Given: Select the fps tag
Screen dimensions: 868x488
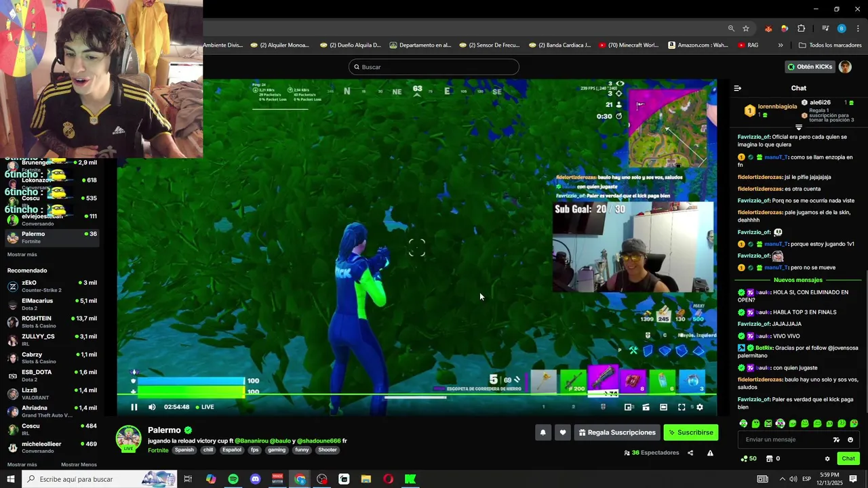Looking at the screenshot, I should (x=254, y=450).
